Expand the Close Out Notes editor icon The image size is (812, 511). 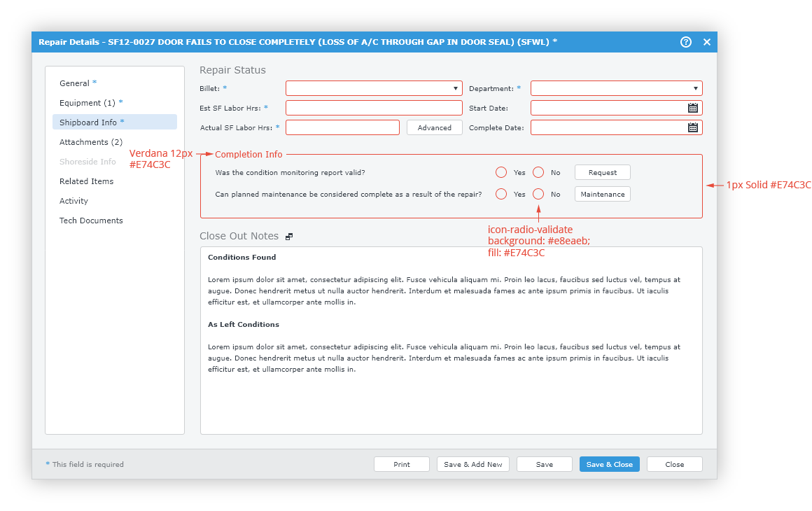pos(289,236)
